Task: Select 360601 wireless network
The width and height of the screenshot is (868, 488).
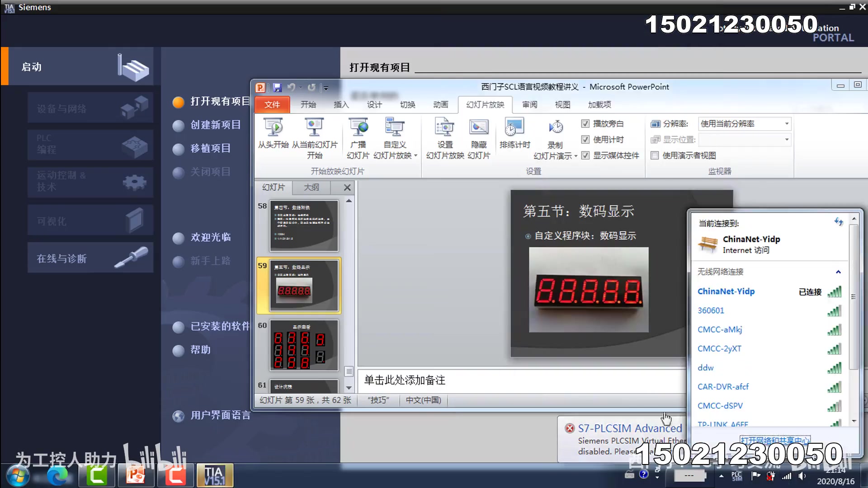Action: coord(769,310)
